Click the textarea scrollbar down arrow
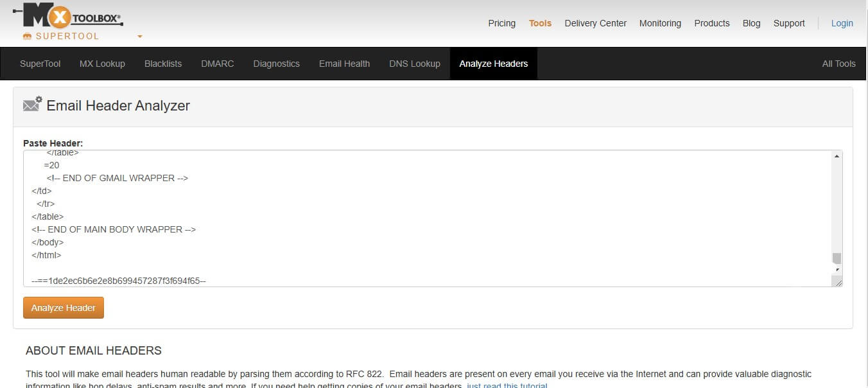This screenshot has height=388, width=868. [x=837, y=270]
